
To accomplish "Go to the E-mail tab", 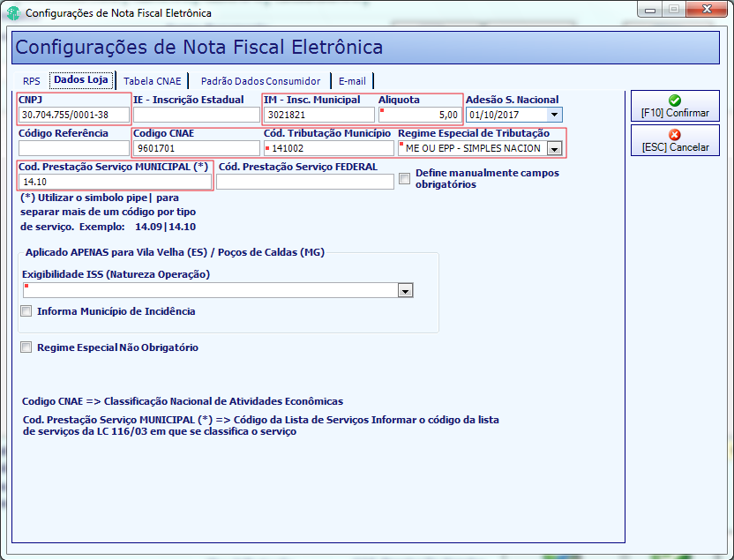I will (x=352, y=81).
